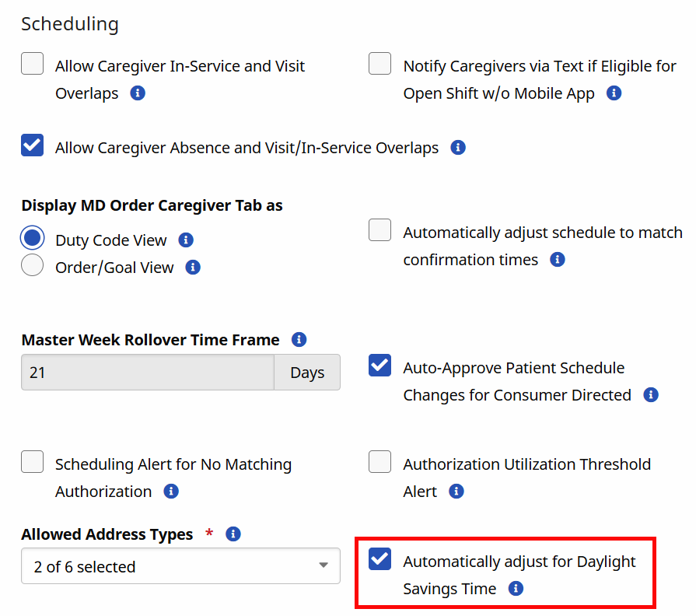The width and height of the screenshot is (696, 616).
Task: Click info icon beside Authorization Utilization Threshold Alert
Action: 456,492
